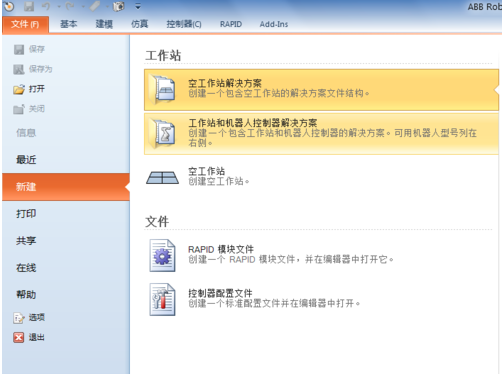The width and height of the screenshot is (503, 376).
Task: Click the red 退出 exit icon
Action: click(x=19, y=338)
